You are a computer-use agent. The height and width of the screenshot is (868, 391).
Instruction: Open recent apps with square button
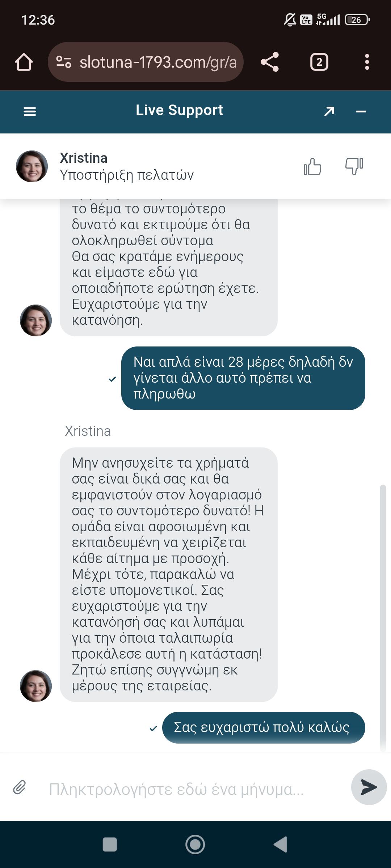click(110, 844)
